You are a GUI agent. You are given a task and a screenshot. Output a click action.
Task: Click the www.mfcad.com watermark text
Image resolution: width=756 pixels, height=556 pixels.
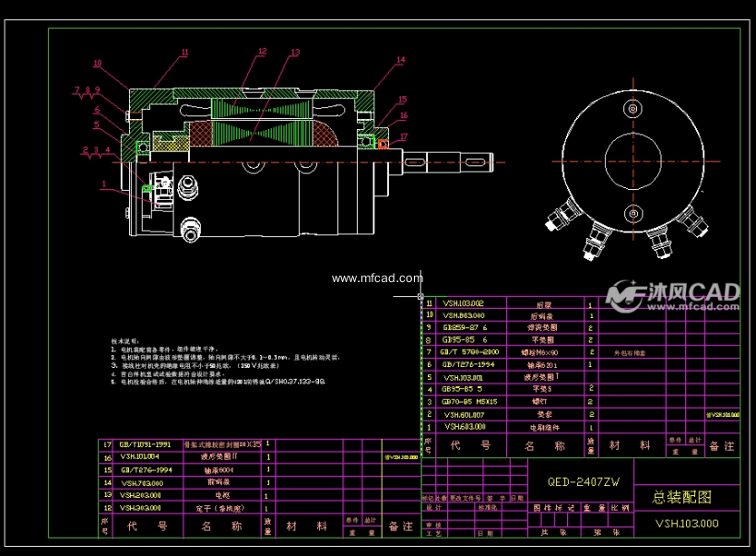tap(377, 278)
